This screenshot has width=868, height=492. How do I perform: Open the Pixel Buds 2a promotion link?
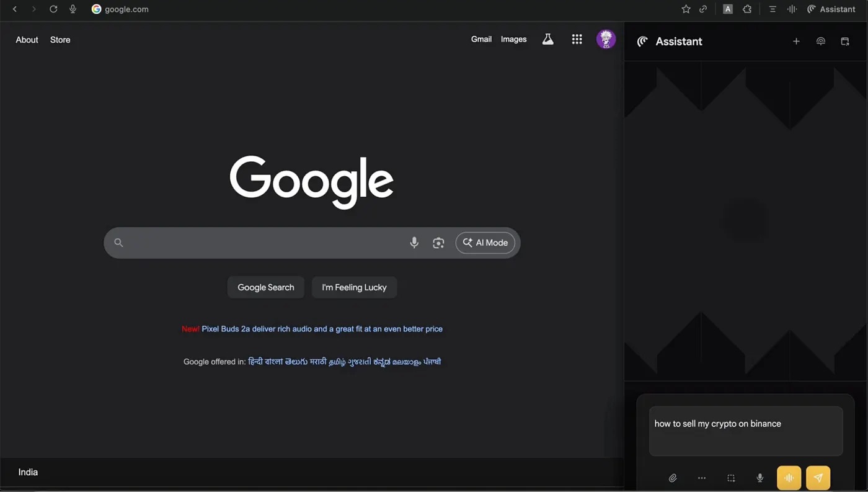tap(321, 329)
